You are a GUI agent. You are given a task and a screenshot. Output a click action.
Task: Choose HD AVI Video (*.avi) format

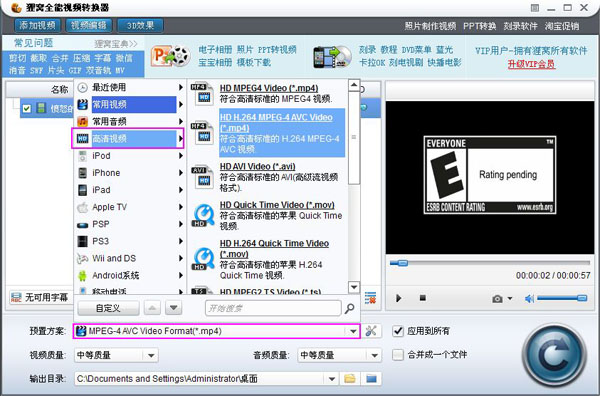258,166
